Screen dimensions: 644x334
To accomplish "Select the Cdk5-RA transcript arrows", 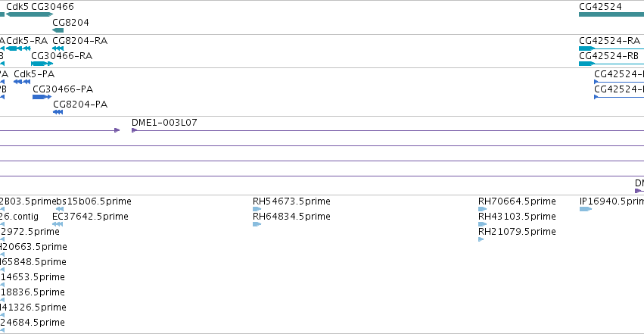I will pos(18,48).
